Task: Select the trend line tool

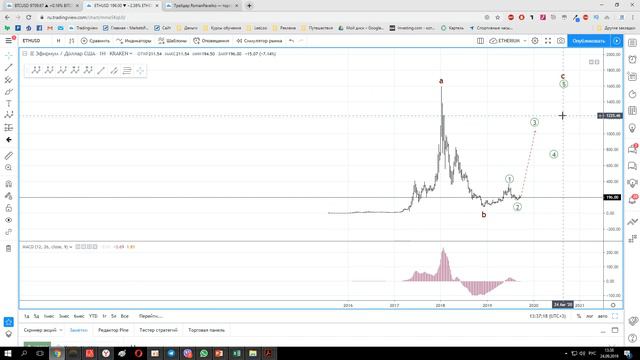Action: (9, 67)
